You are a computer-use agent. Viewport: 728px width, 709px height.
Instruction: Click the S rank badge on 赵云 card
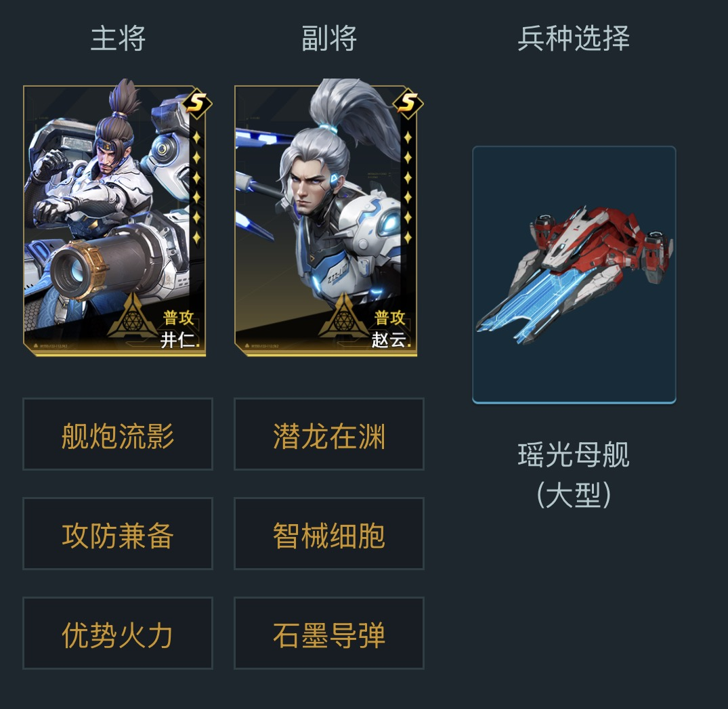[x=408, y=103]
